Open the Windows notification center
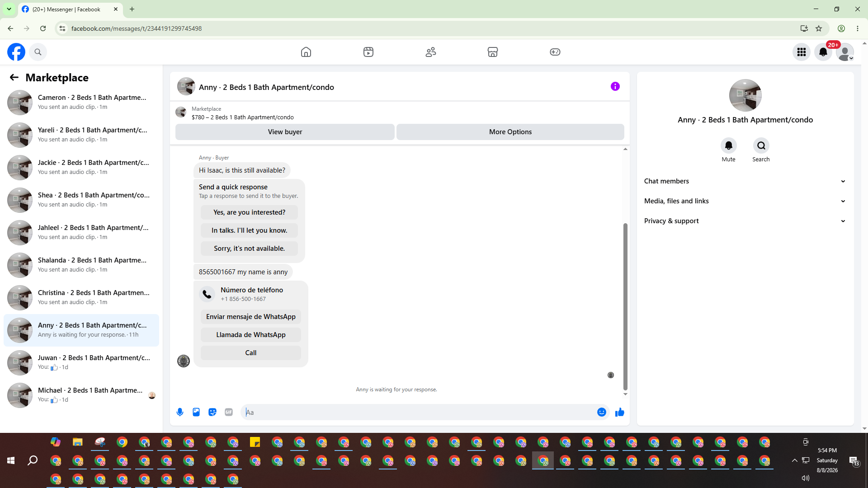Viewport: 868px width, 488px height. click(x=854, y=461)
